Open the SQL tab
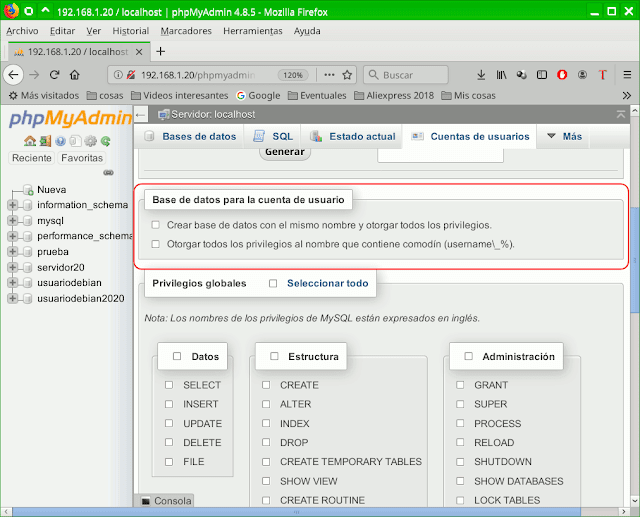The image size is (640, 517). point(272,136)
